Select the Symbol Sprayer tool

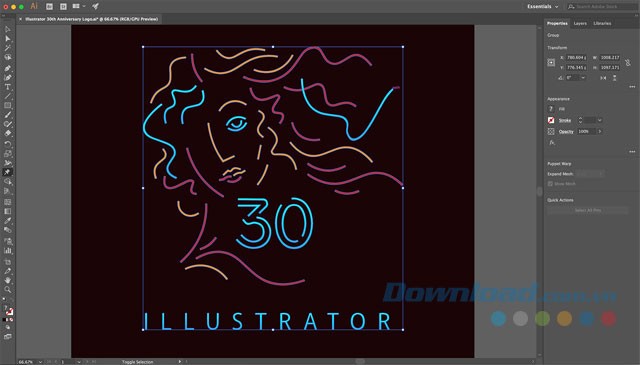click(7, 241)
